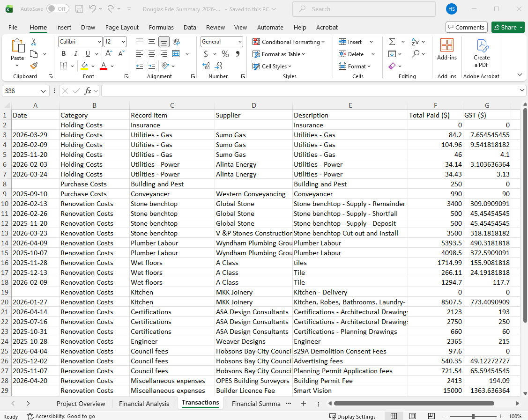Click the Clear eraser icon

click(392, 66)
